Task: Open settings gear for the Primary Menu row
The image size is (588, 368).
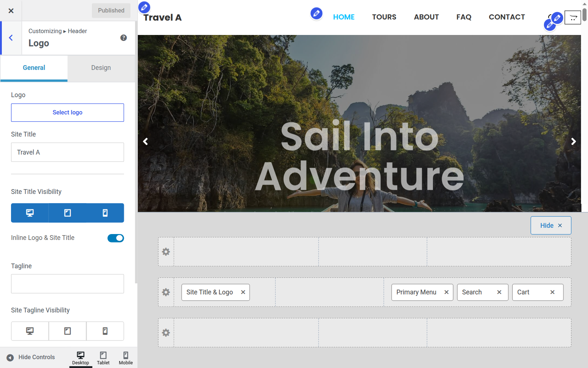Action: tap(166, 292)
